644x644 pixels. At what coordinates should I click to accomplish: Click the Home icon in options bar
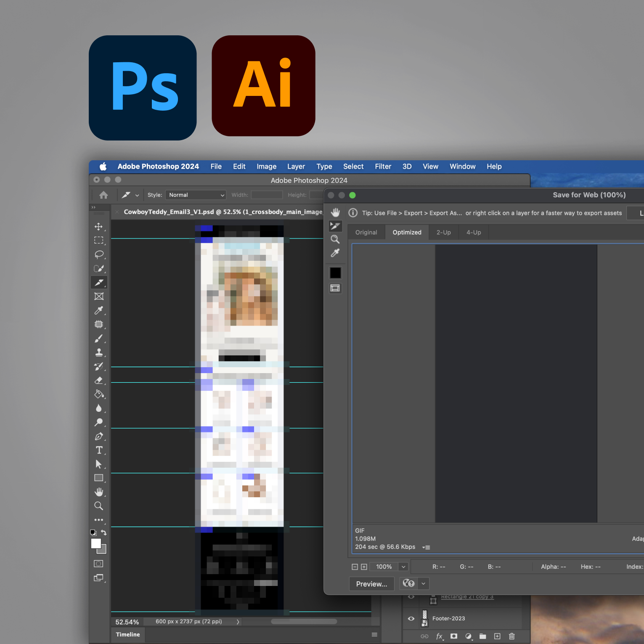(103, 195)
